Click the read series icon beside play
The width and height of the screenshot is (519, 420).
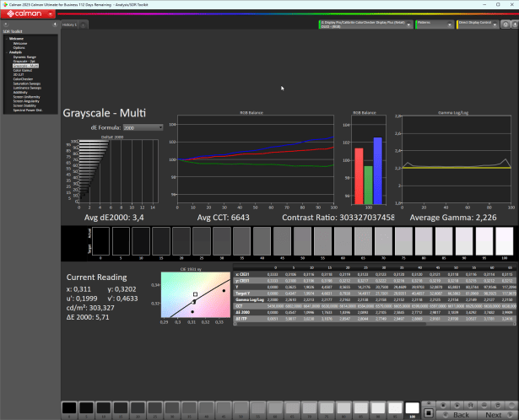point(471,405)
